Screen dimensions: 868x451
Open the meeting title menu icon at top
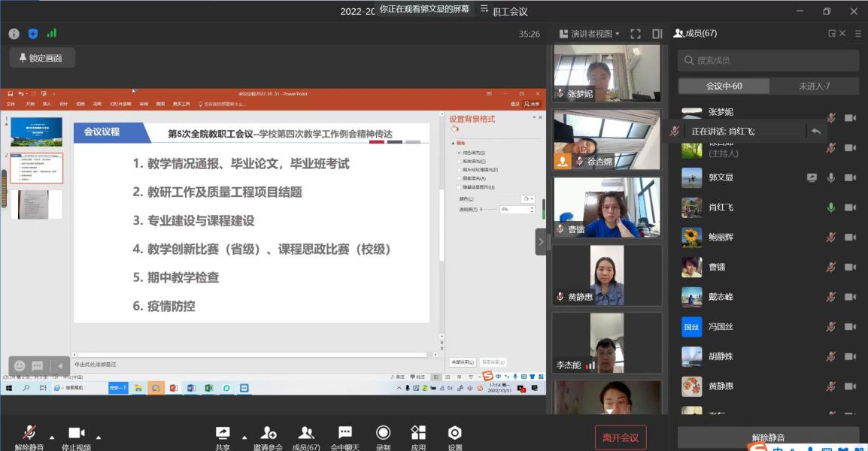point(484,8)
